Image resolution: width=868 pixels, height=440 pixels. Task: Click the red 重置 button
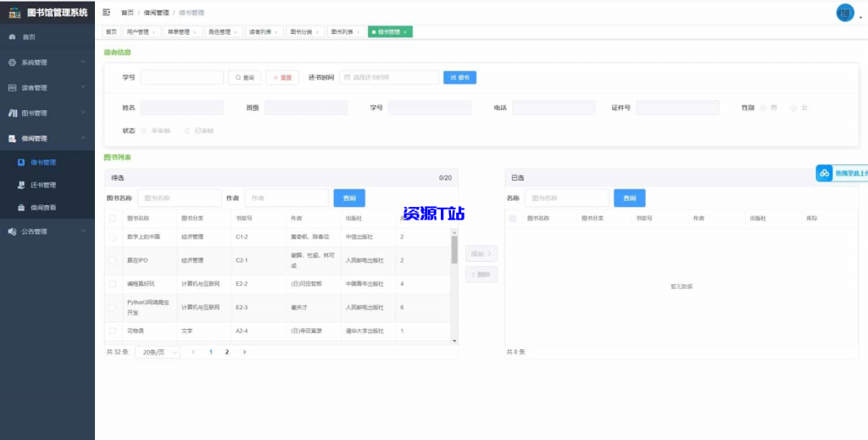[282, 77]
